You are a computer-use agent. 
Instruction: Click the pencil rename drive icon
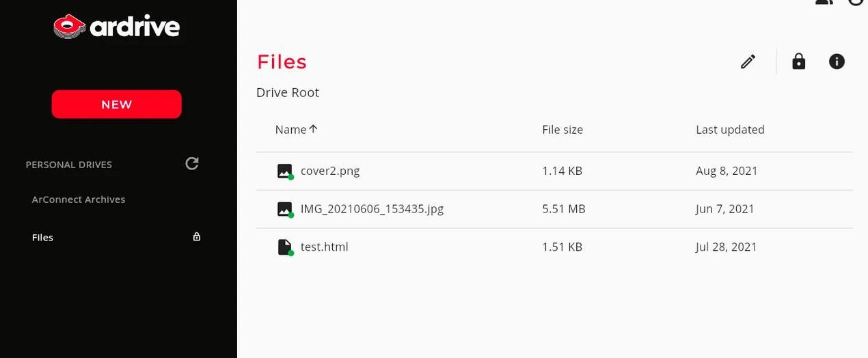pyautogui.click(x=748, y=61)
